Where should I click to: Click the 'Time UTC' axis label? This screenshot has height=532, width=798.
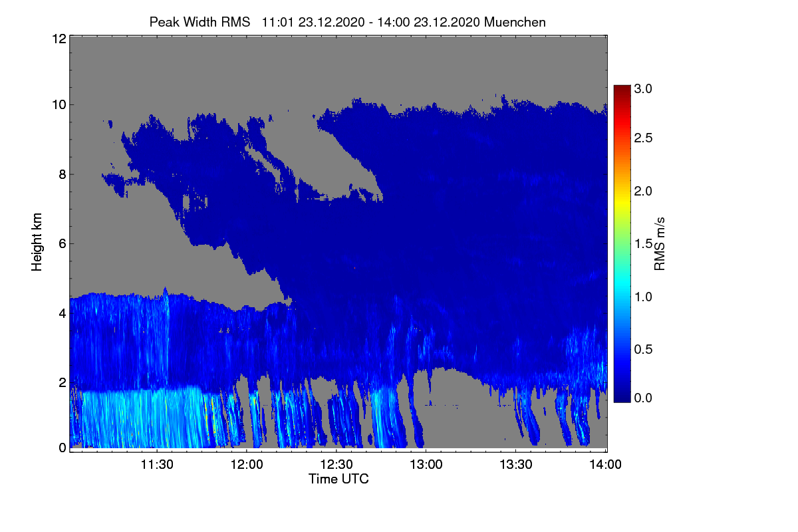point(338,479)
